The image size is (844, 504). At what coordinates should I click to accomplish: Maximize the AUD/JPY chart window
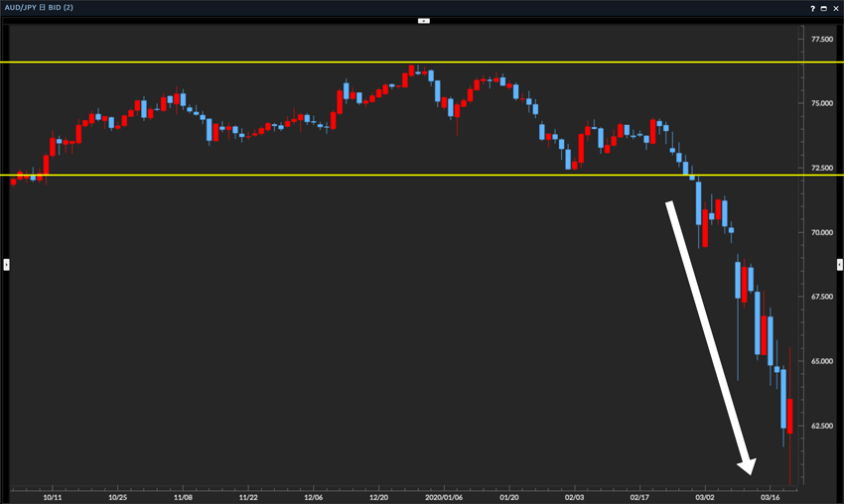[x=823, y=8]
